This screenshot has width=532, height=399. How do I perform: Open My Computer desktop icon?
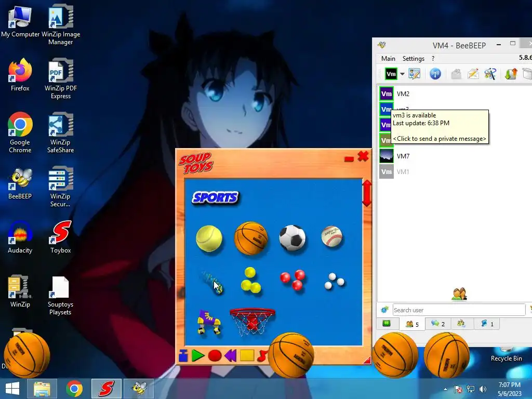click(20, 22)
